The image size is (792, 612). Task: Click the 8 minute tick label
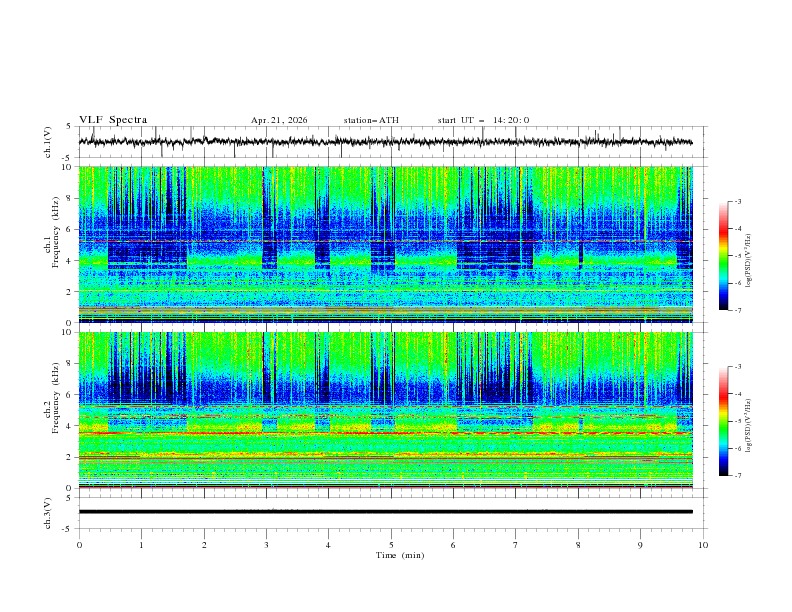coord(578,545)
